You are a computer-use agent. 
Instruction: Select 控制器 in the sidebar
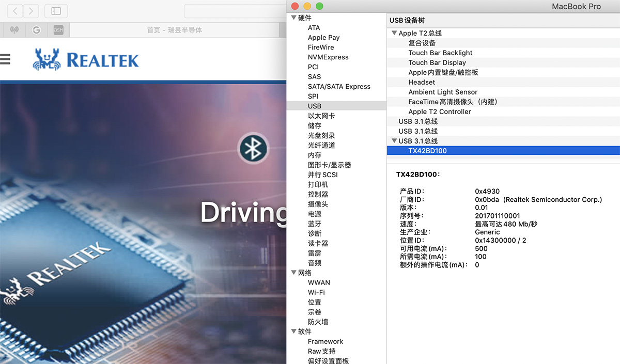[318, 195]
